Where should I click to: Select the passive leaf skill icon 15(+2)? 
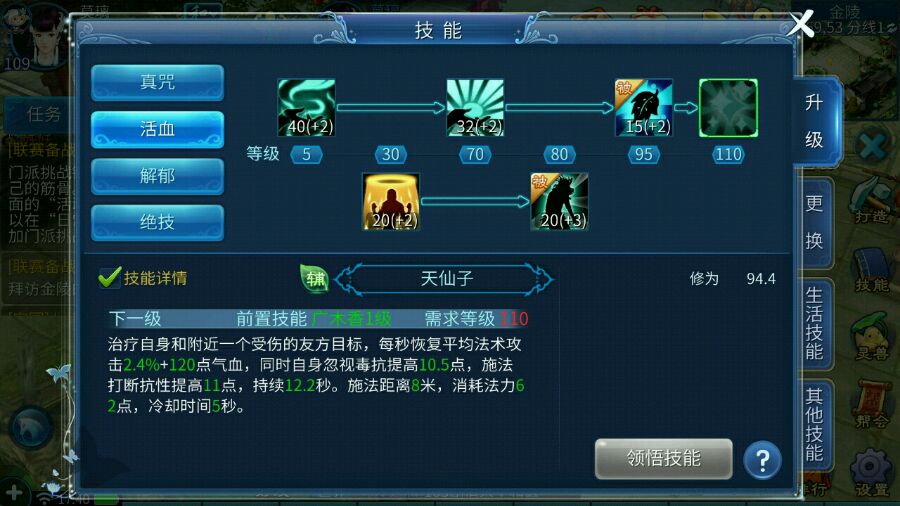(644, 108)
